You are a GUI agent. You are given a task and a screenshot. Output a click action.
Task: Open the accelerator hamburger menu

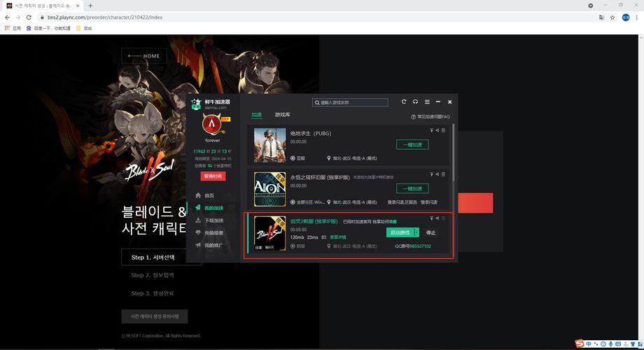tap(427, 101)
